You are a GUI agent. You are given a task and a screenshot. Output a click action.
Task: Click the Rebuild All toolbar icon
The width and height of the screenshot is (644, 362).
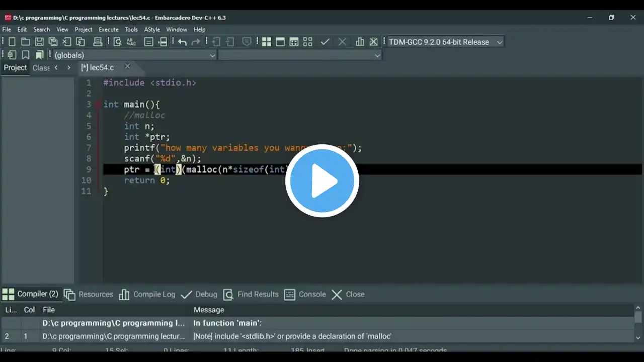pyautogui.click(x=307, y=42)
